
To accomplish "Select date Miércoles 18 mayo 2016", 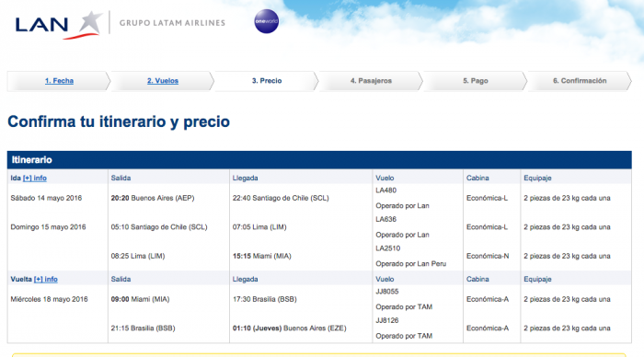I will tap(49, 299).
